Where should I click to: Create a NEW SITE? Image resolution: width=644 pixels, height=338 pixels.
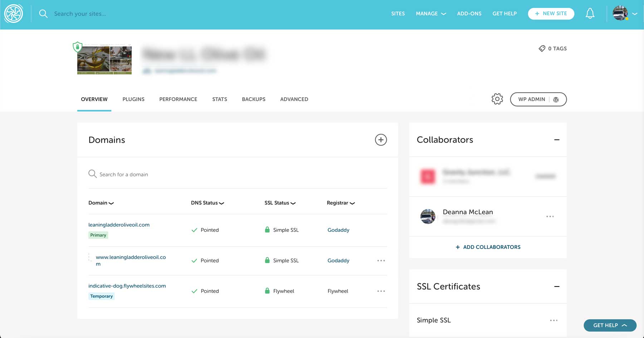pyautogui.click(x=551, y=13)
